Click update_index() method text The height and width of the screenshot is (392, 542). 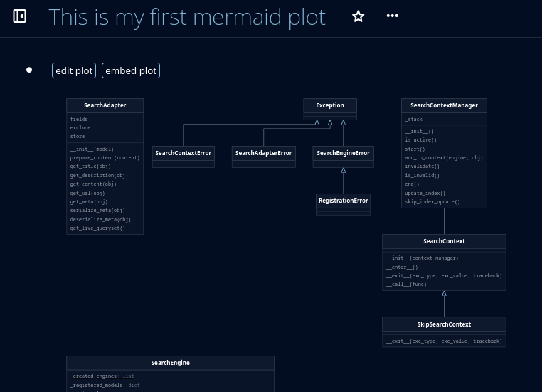point(425,194)
